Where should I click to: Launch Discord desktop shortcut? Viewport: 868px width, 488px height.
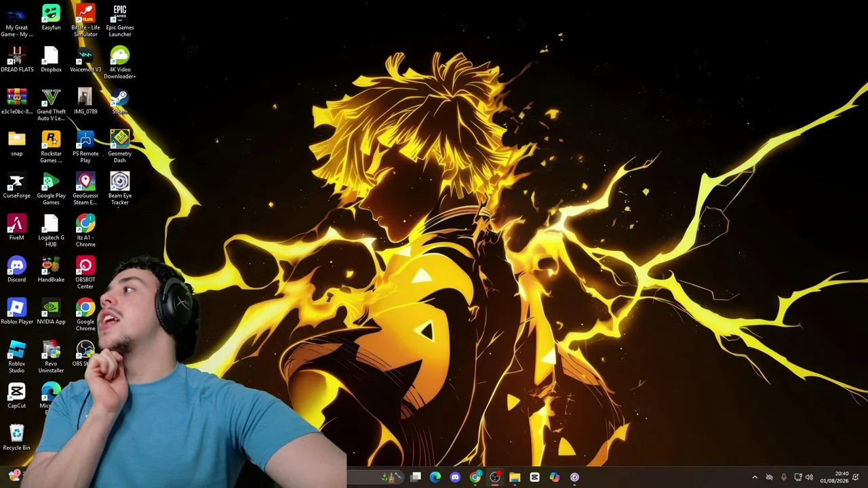pyautogui.click(x=17, y=269)
